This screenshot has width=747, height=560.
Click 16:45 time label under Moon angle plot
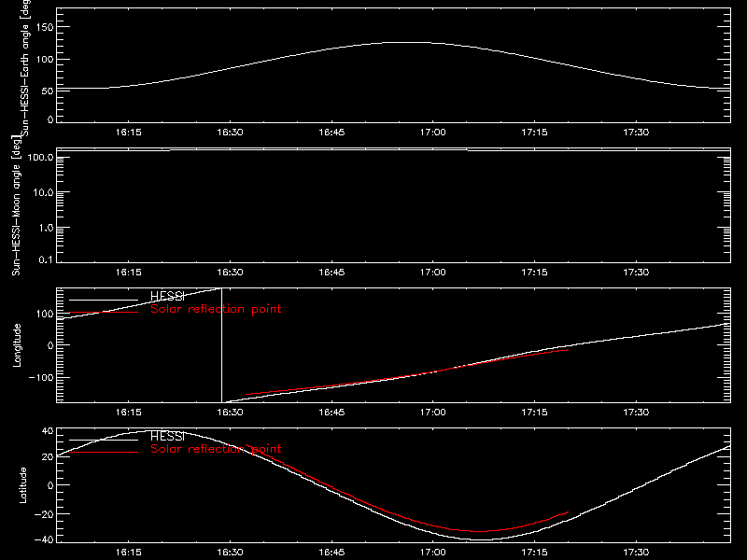[x=331, y=273]
